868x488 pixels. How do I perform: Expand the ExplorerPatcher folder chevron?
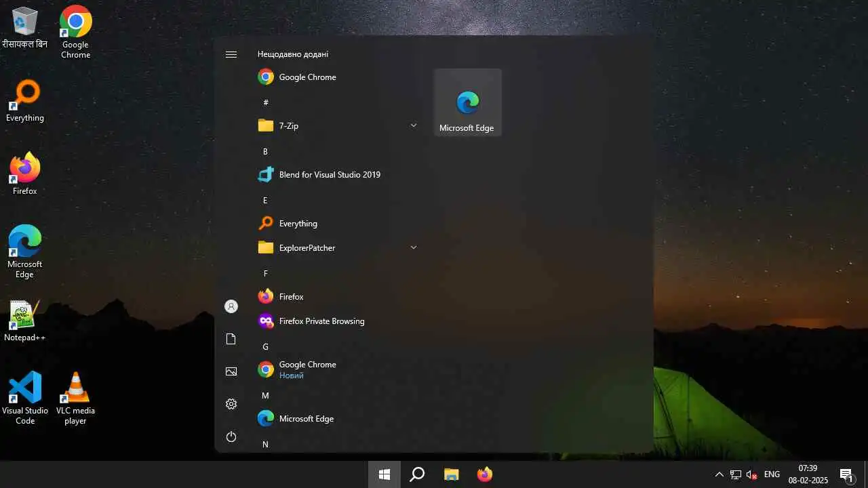click(413, 248)
